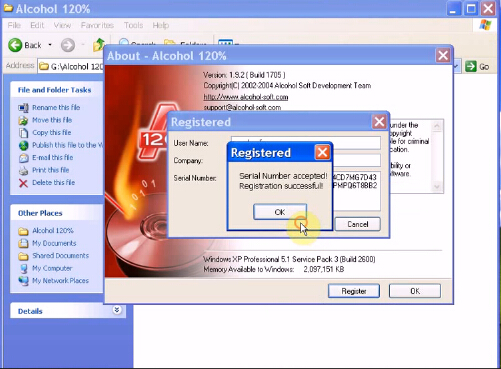Click the My Network Places icon
Viewport: 501px width, 369px height.
(x=23, y=281)
